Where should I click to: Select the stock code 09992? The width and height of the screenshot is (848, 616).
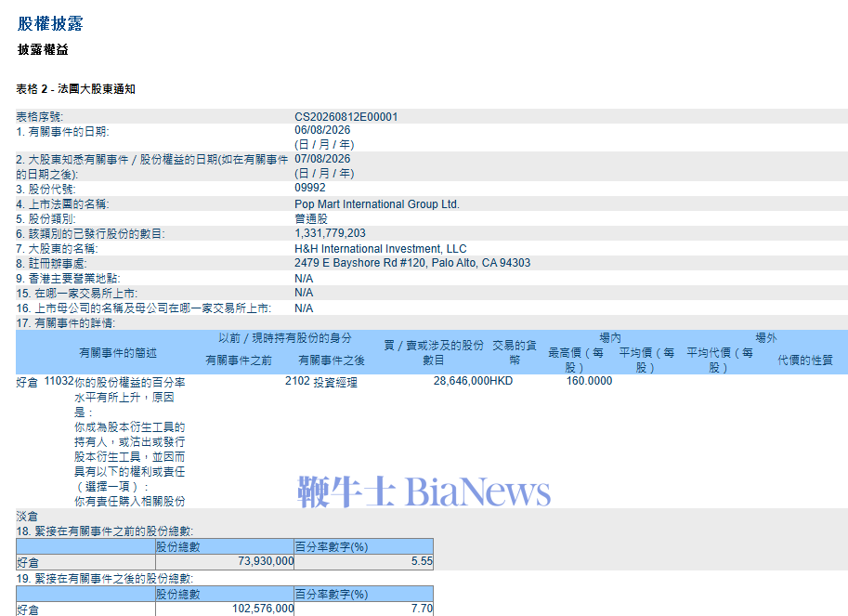[310, 188]
